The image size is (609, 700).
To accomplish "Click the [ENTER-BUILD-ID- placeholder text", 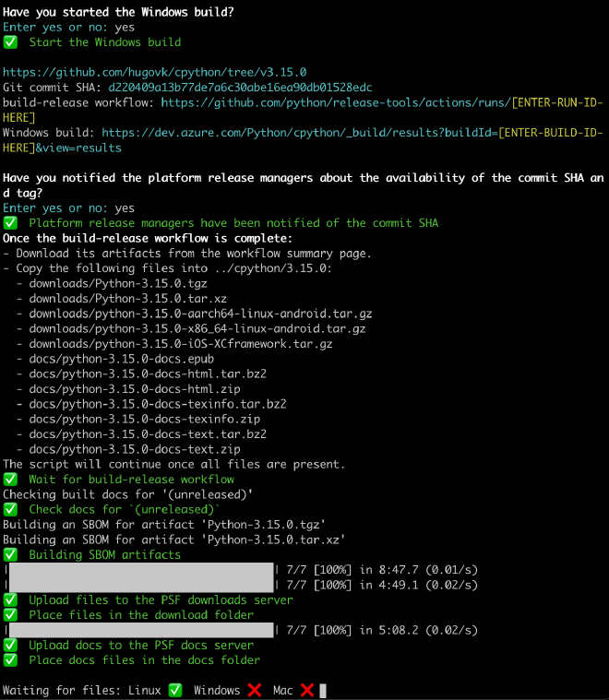I will tap(551, 133).
